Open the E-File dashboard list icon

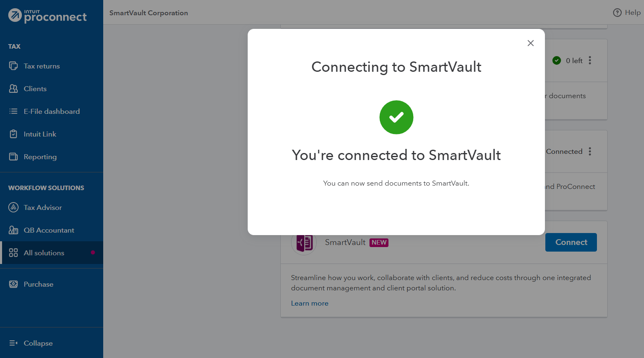[x=14, y=111]
